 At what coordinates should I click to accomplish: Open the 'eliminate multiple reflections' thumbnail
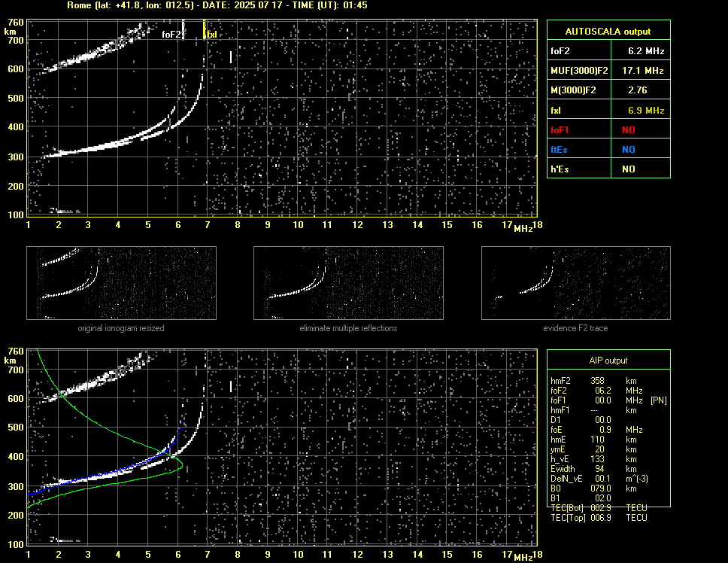348,283
